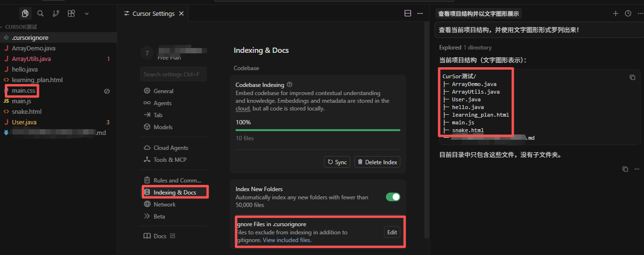Open Agents settings section

click(x=173, y=103)
